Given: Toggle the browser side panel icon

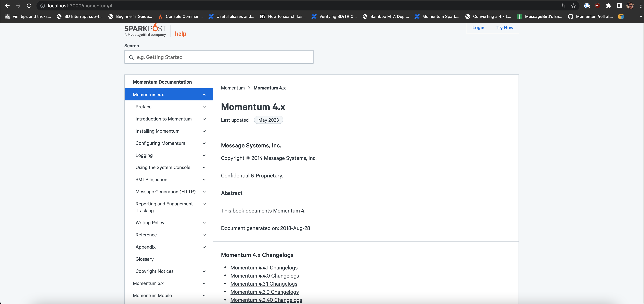Looking at the screenshot, I should (x=619, y=6).
